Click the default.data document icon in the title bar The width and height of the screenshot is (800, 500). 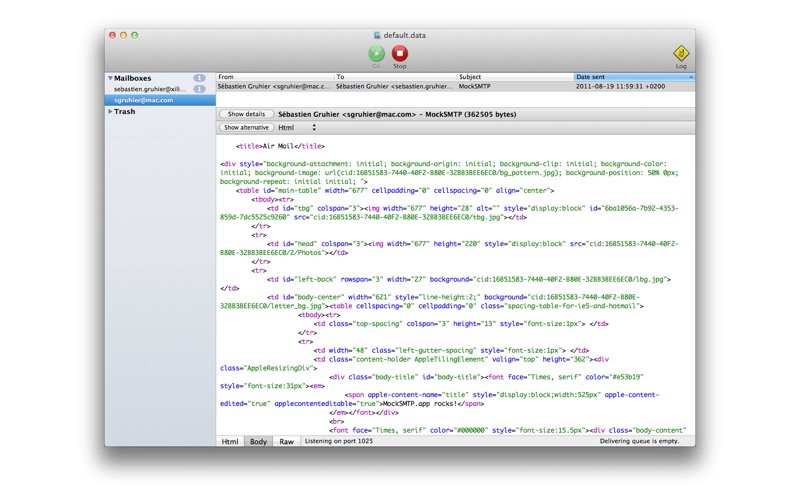pos(377,35)
